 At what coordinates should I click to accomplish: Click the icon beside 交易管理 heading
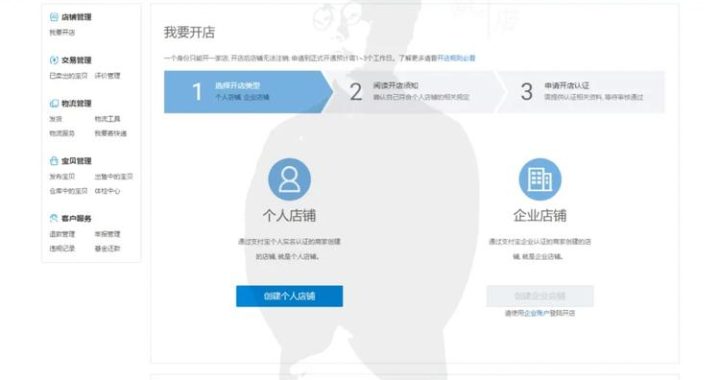pyautogui.click(x=54, y=60)
